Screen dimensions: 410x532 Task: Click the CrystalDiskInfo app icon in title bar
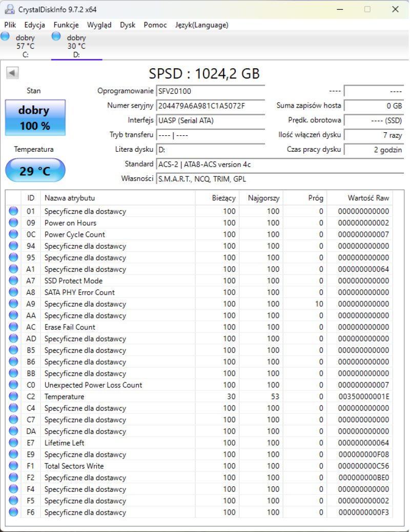click(9, 9)
